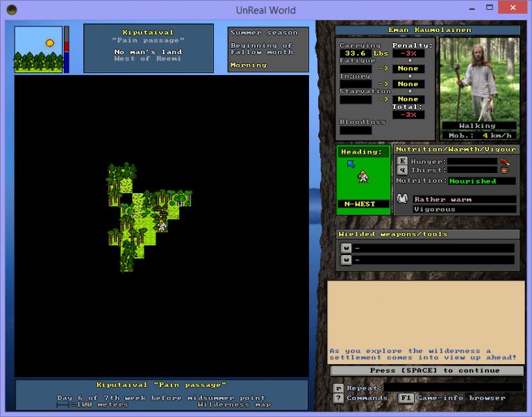Viewport: 532px width, 417px height.
Task: Click the first wielded weapon slot key icon
Action: [346, 248]
